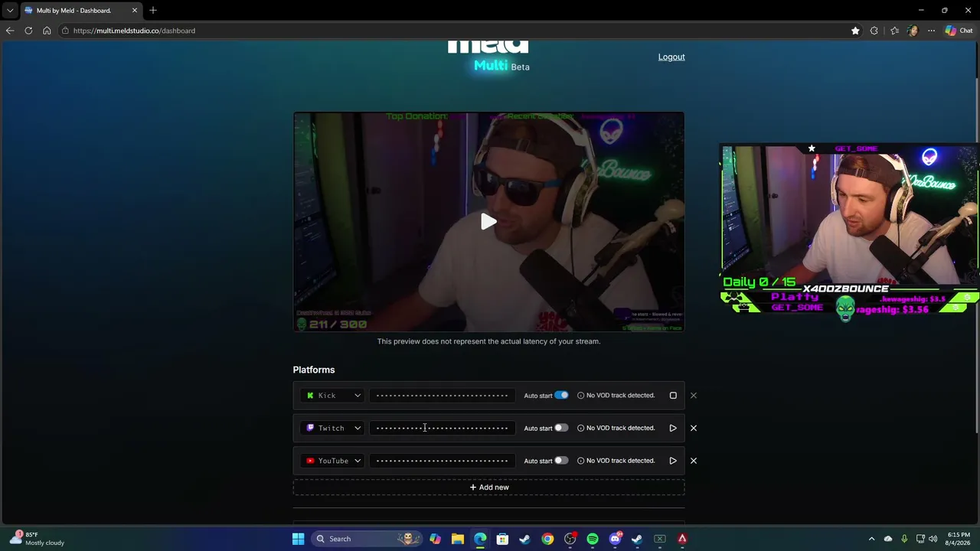
Task: Click the Kick stream key field
Action: click(x=442, y=396)
